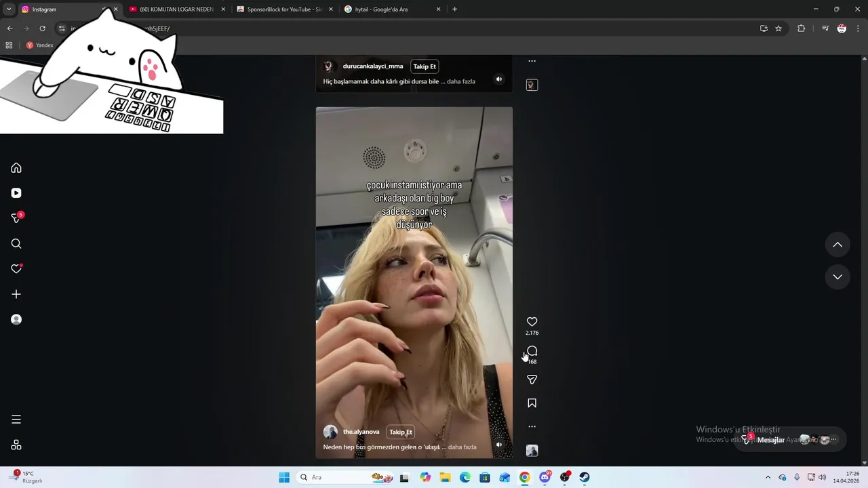Share the the.alyanova reel
Viewport: 868px width, 488px height.
[532, 380]
